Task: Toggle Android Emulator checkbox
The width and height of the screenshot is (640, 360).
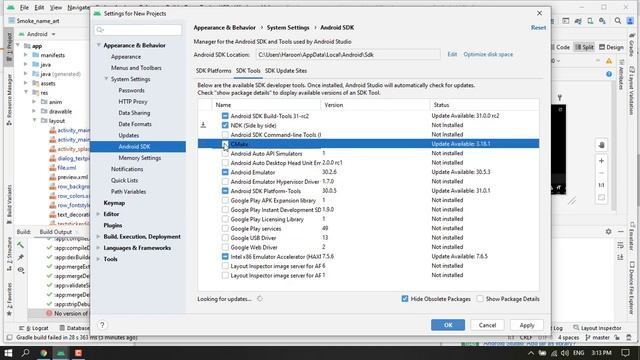Action: (x=225, y=172)
